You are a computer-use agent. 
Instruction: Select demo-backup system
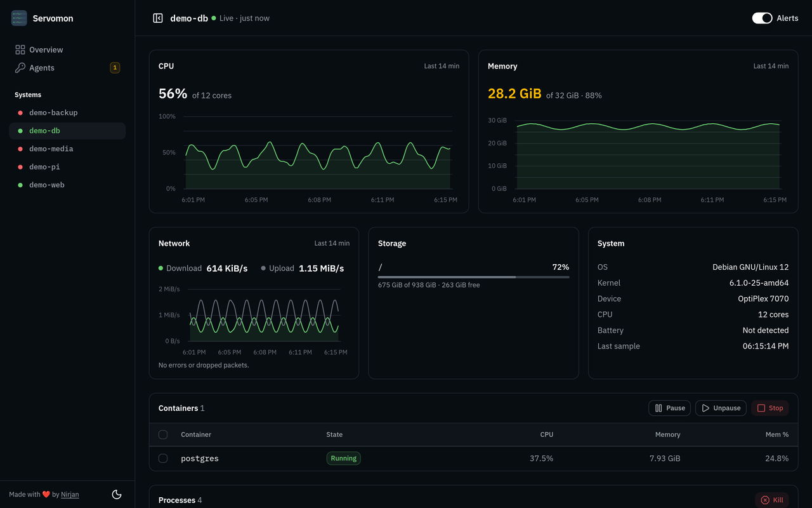(x=67, y=113)
